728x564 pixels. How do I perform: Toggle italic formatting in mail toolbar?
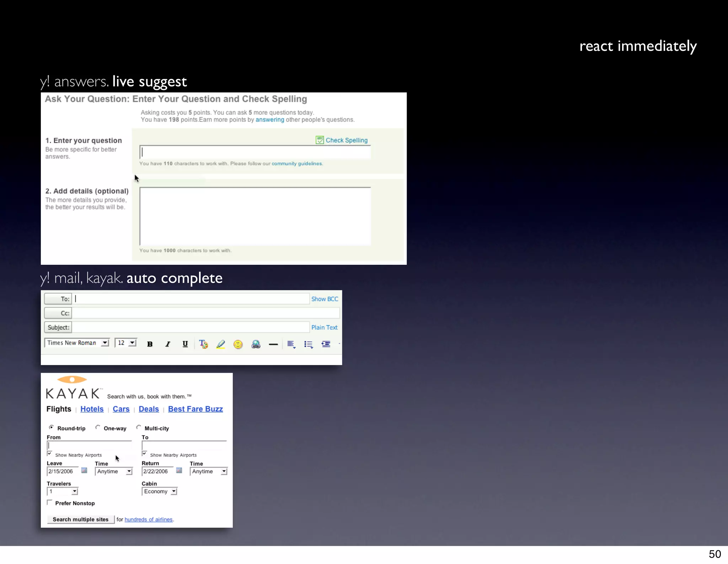167,344
